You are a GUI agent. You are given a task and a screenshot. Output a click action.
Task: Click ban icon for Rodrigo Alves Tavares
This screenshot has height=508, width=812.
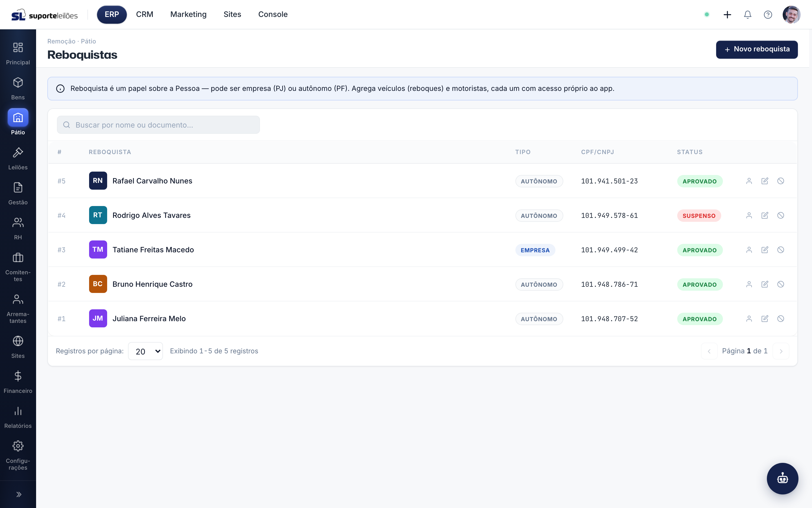(781, 215)
